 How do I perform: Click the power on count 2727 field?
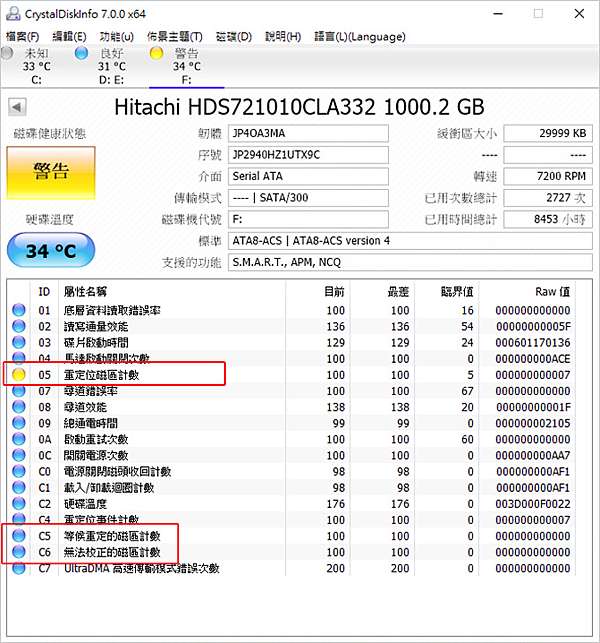point(548,198)
